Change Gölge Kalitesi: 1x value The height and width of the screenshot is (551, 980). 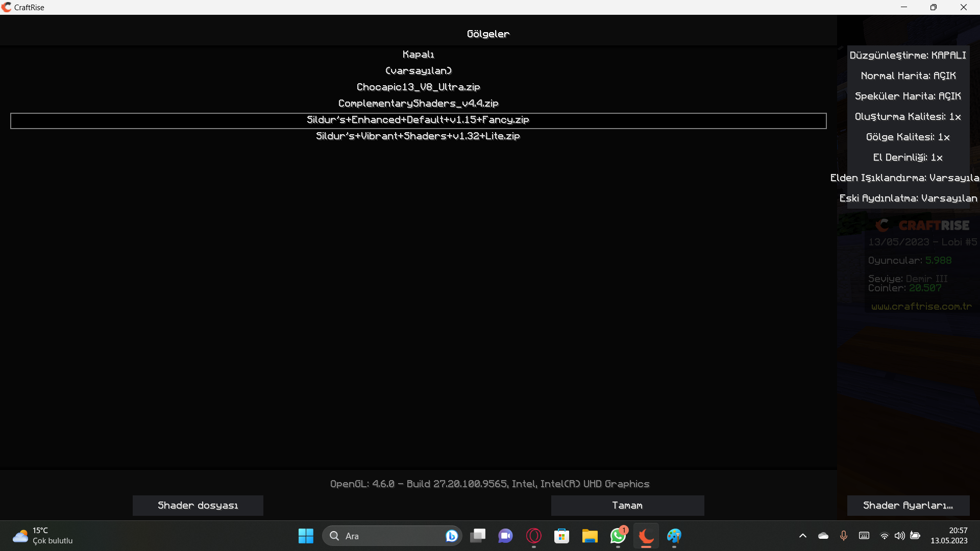pos(908,137)
